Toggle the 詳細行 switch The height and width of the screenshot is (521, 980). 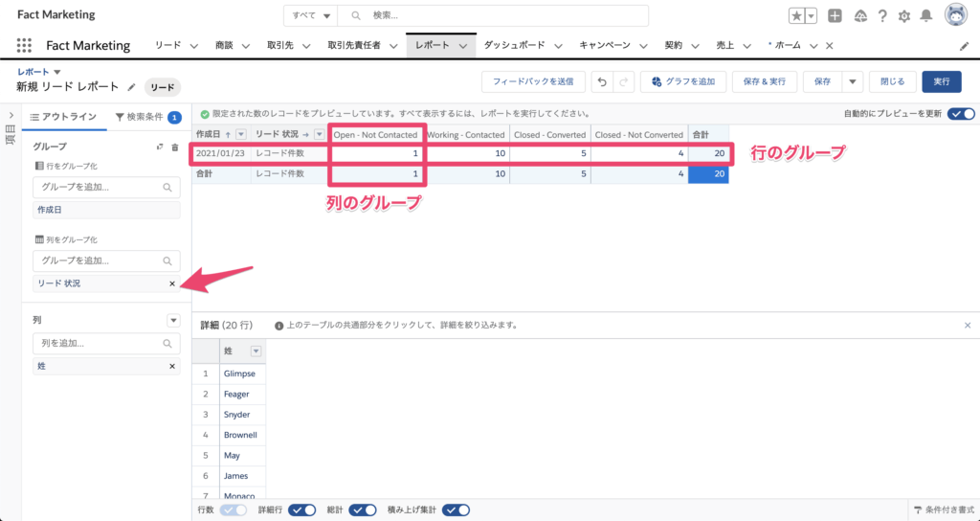point(301,510)
